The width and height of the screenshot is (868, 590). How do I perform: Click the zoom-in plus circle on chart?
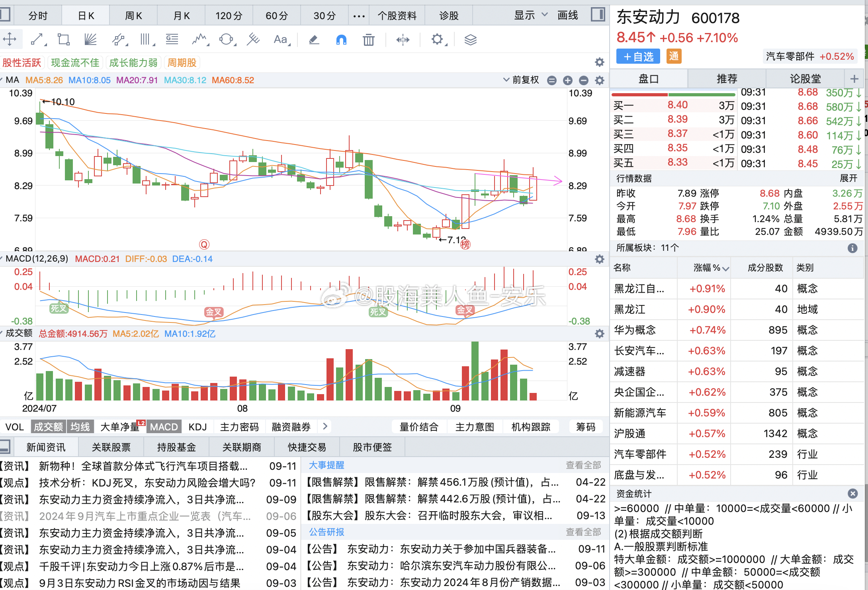click(567, 80)
